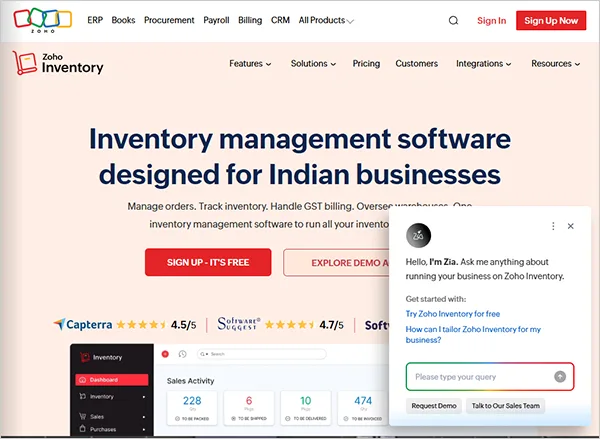The image size is (600, 439).
Task: Expand the Features menu
Action: pos(250,64)
